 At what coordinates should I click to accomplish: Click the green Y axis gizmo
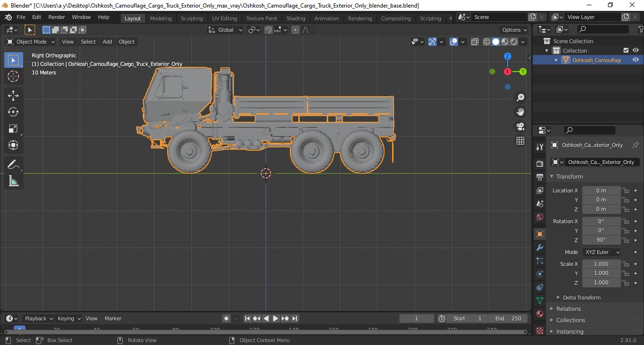[523, 72]
